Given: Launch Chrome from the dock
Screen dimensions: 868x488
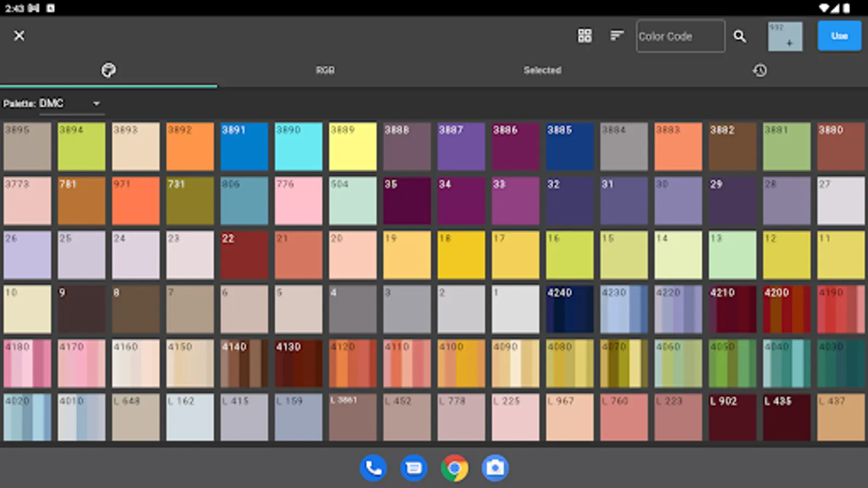Looking at the screenshot, I should [454, 467].
